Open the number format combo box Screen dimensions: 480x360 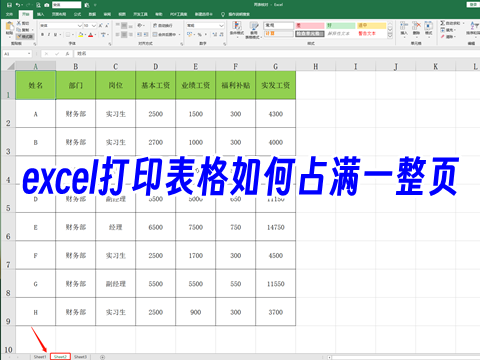[x=205, y=25]
